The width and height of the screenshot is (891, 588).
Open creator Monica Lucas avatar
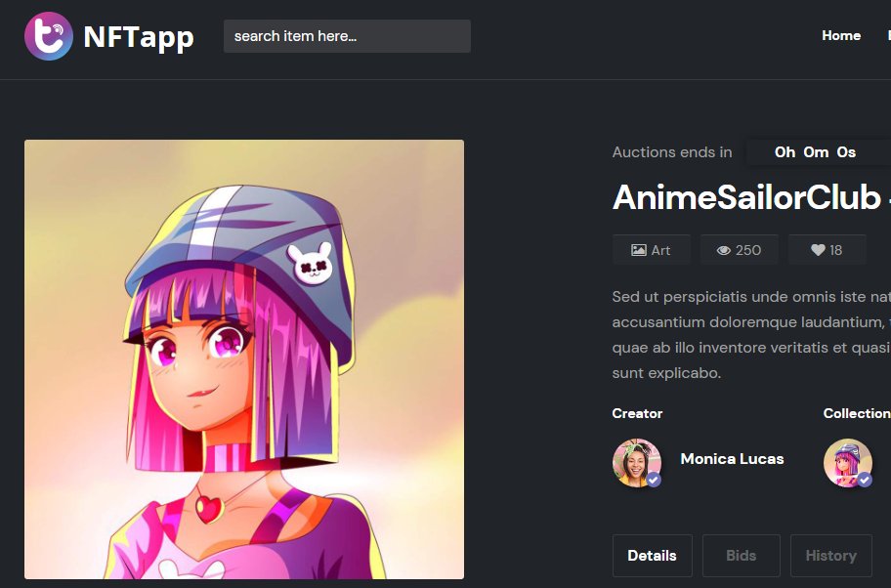point(636,462)
